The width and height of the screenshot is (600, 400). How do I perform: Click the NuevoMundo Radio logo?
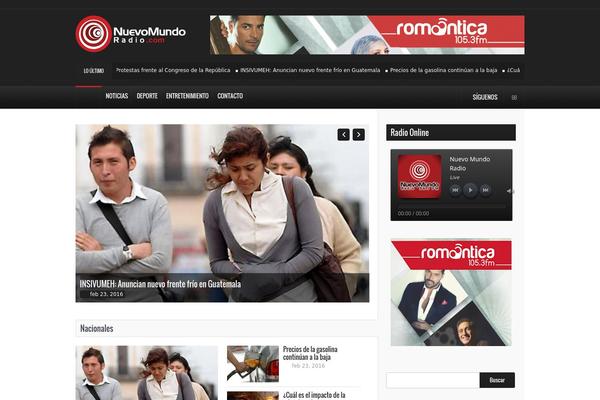coord(131,34)
